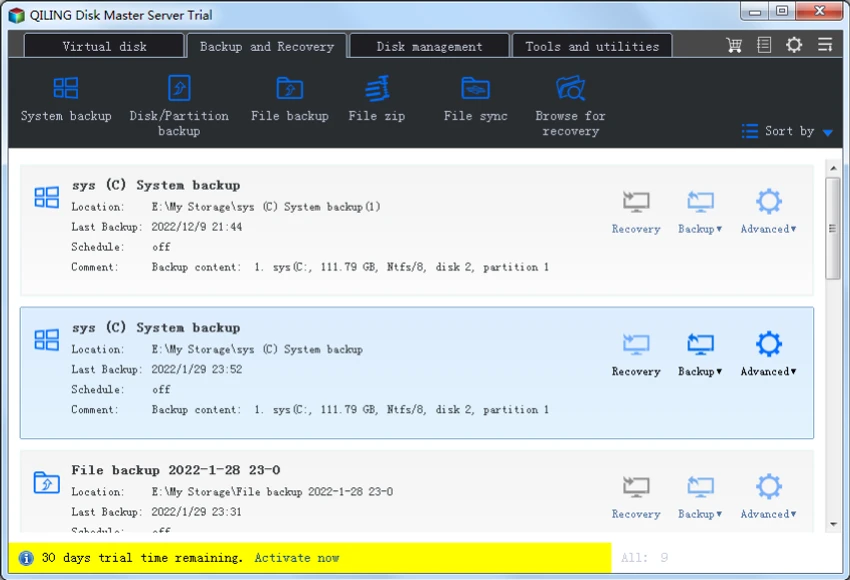
Task: Click the QILING app logo icon
Action: pyautogui.click(x=17, y=15)
